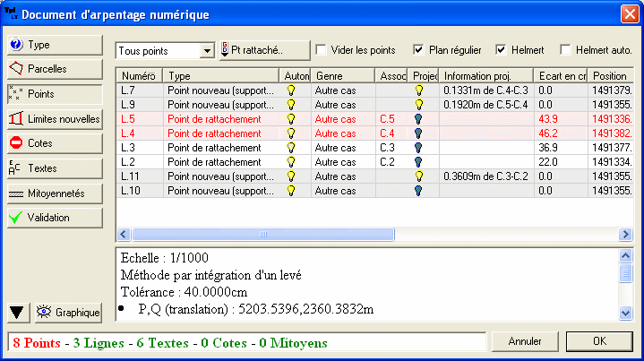Click the dark projection bulb in row L.5
The height and width of the screenshot is (361, 644).
tap(418, 119)
